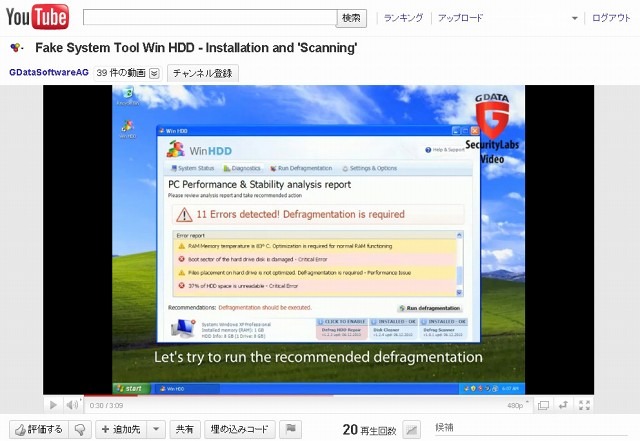Click the Recycle Bin desktop icon
Image resolution: width=640 pixels, height=441 pixels.
(128, 96)
